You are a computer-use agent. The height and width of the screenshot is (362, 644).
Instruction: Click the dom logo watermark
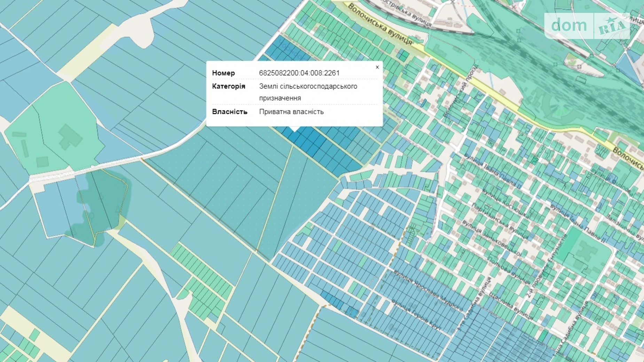(568, 26)
